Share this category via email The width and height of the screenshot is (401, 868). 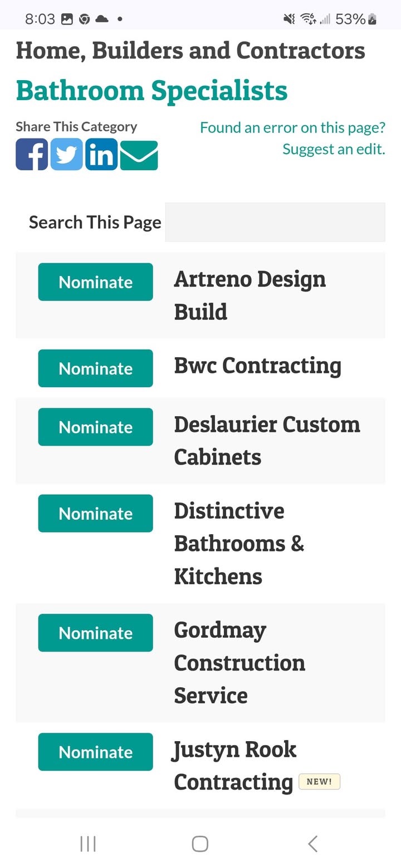[138, 155]
